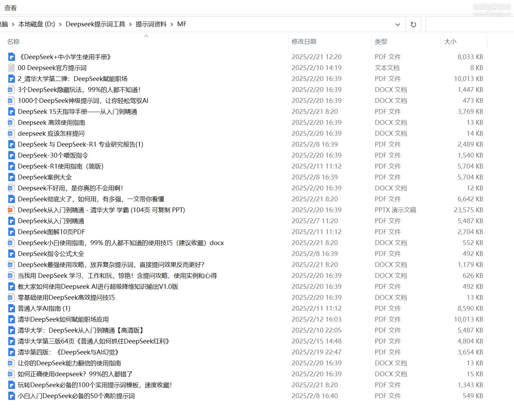Click PDF icon of 清华第四版 DeepSeek与AI幻觉

[x=11, y=352]
